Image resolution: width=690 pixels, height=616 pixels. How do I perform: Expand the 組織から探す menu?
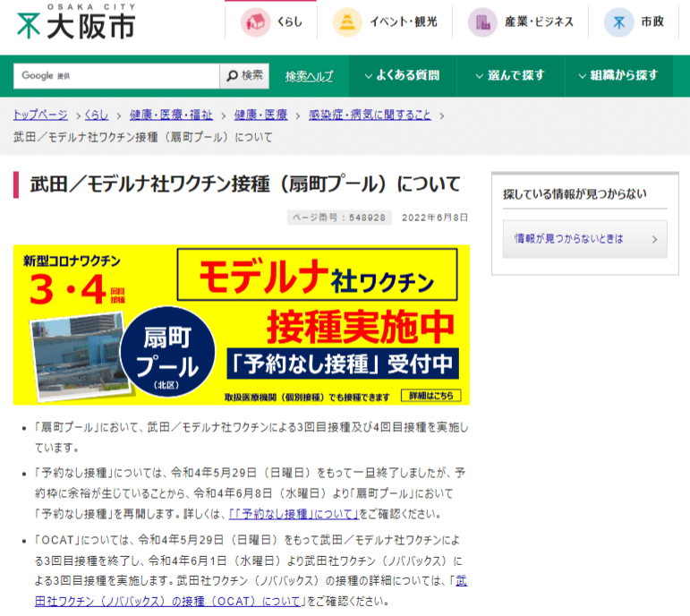point(618,76)
